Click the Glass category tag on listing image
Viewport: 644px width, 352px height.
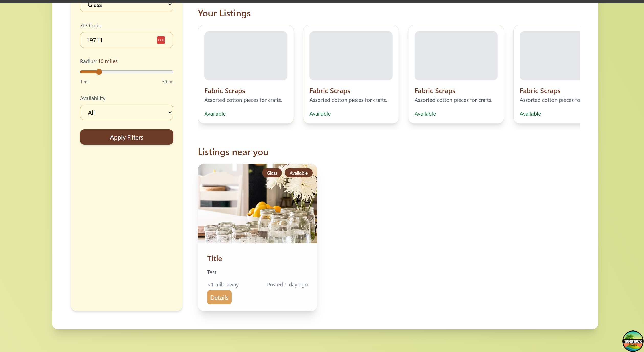coord(272,173)
